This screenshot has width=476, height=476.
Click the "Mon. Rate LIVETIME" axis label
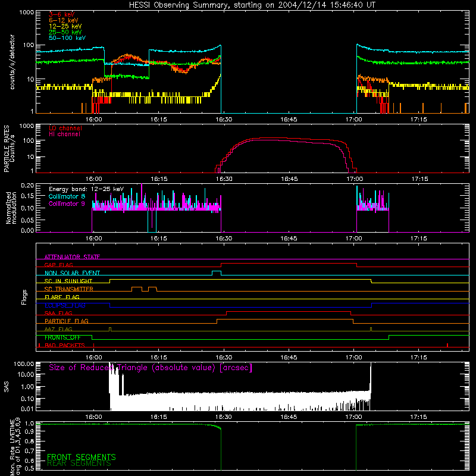[15, 447]
